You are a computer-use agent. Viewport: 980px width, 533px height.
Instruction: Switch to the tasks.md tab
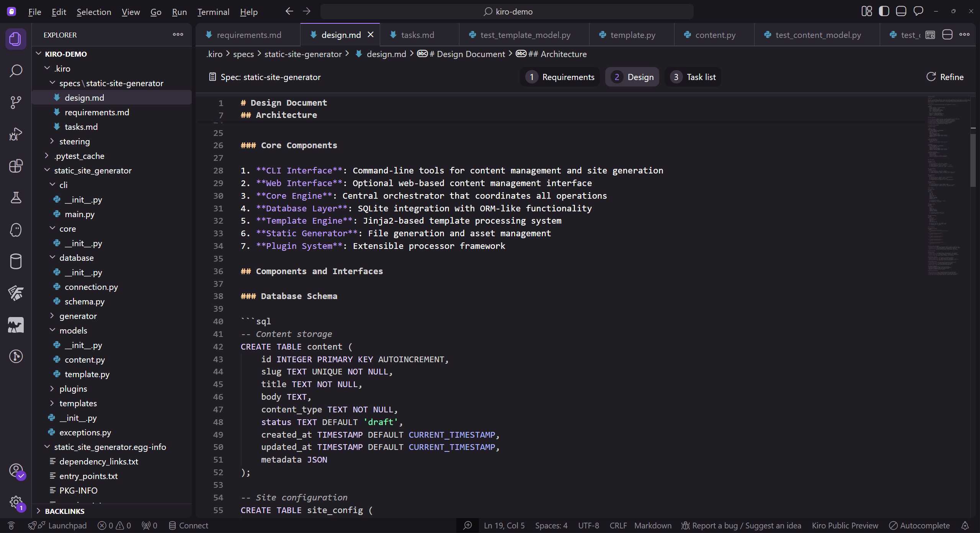pos(417,34)
